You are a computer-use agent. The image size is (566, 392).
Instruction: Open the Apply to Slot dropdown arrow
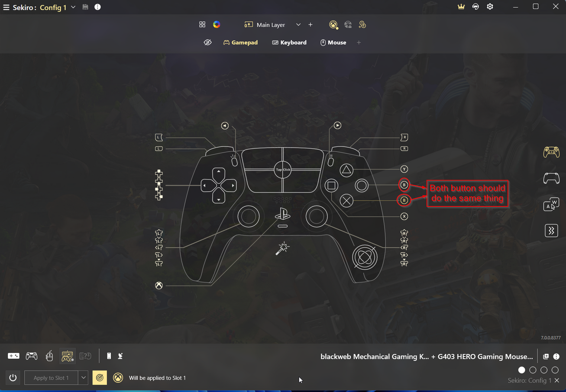[x=83, y=378]
